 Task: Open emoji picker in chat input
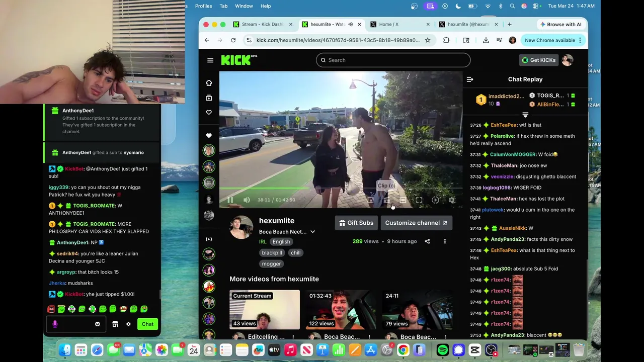pyautogui.click(x=98, y=324)
